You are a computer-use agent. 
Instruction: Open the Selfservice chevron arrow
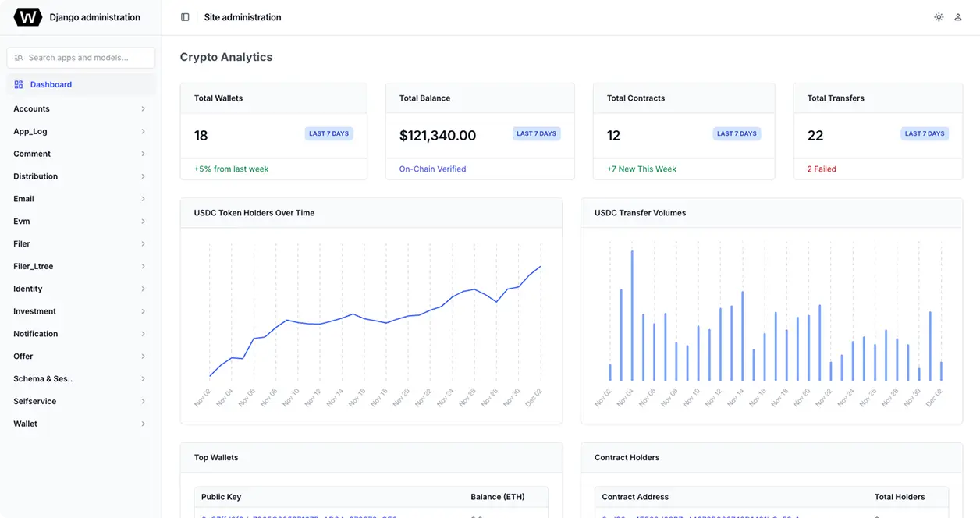[143, 402]
